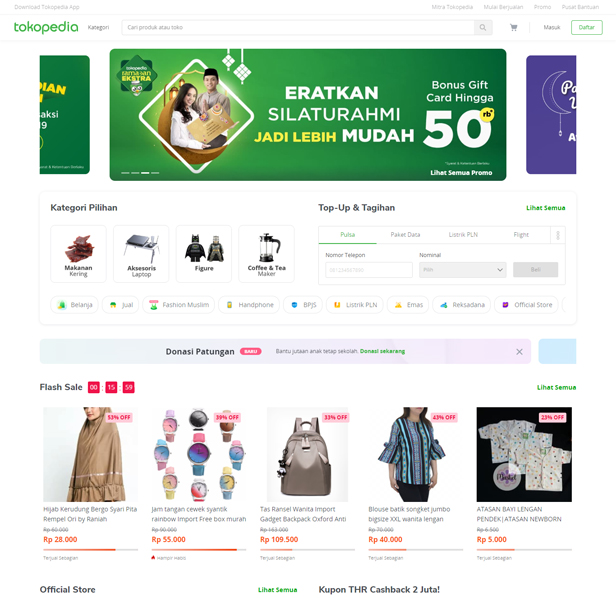Open the Coffee & Tea Maker category
Screen dimensions: 616x598
tap(266, 254)
